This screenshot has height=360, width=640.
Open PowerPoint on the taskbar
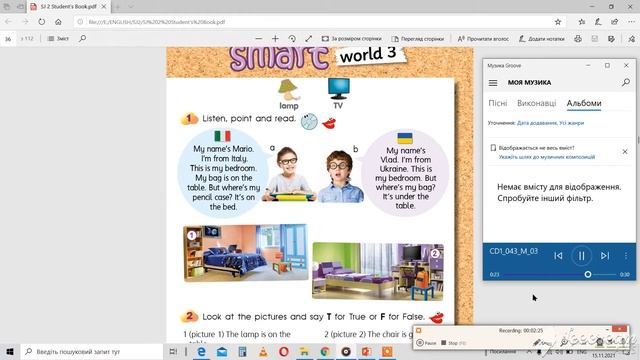[366, 351]
